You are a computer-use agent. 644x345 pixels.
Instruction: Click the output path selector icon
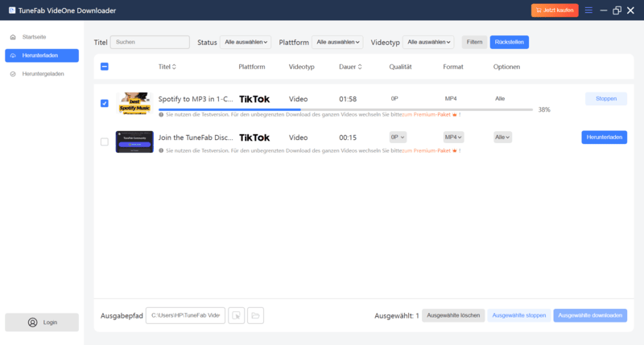tap(236, 315)
